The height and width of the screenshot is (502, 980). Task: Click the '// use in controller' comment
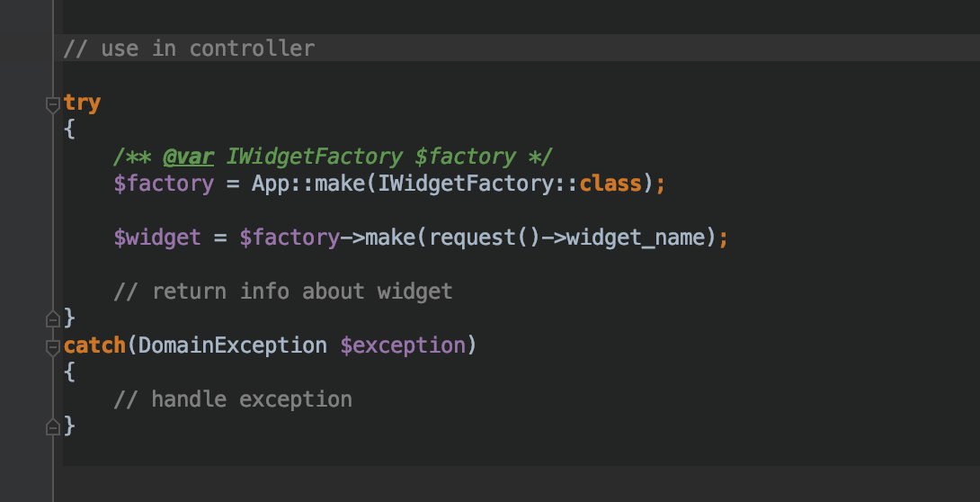click(x=189, y=49)
